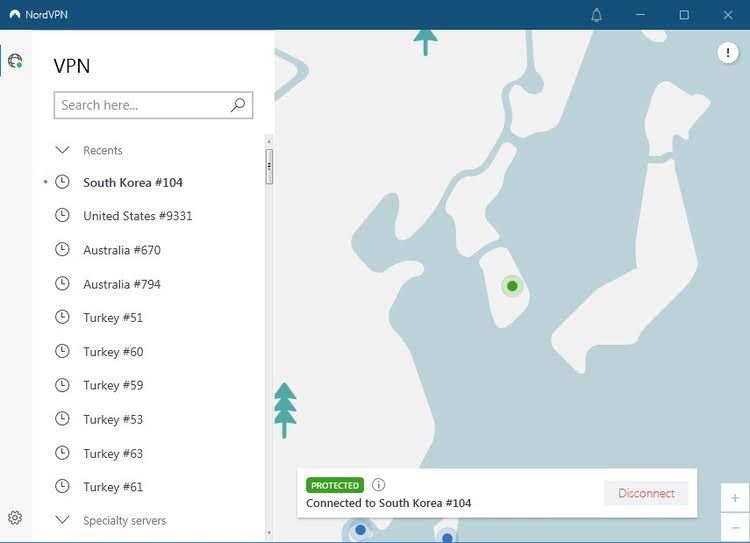Click the clock icon for South Korea #104
Screen dimensions: 750x543
(62, 182)
